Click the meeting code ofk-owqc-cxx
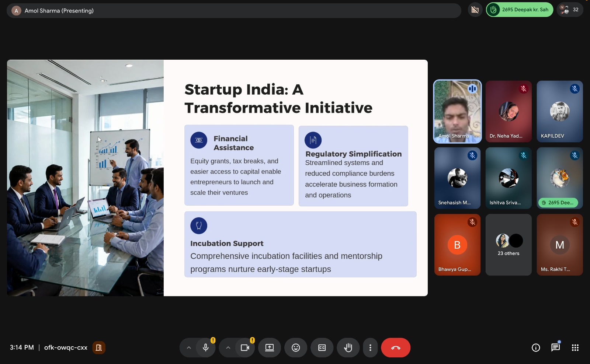This screenshot has height=364, width=590. (x=66, y=347)
